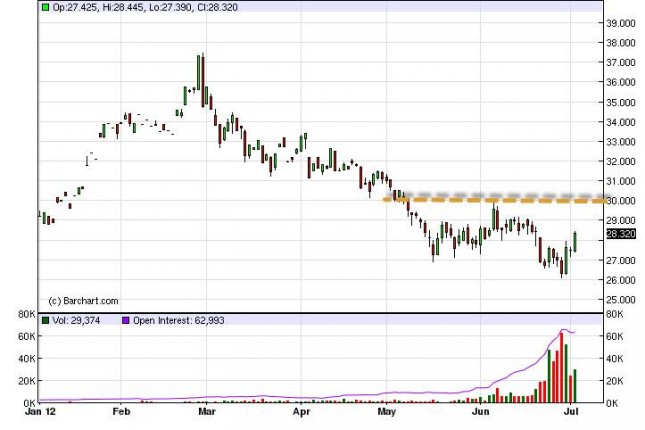This screenshot has width=645, height=430.
Task: Click the 25.000 price axis label
Action: tap(621, 300)
